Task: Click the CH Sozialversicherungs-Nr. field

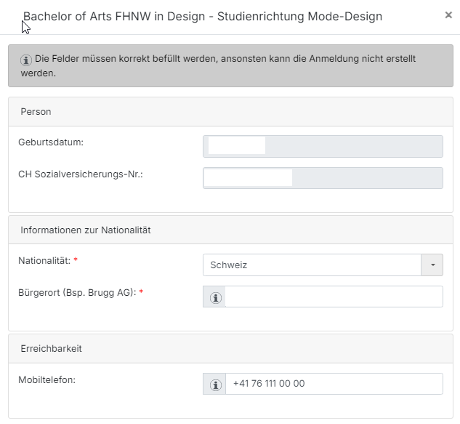Action: 323,178
